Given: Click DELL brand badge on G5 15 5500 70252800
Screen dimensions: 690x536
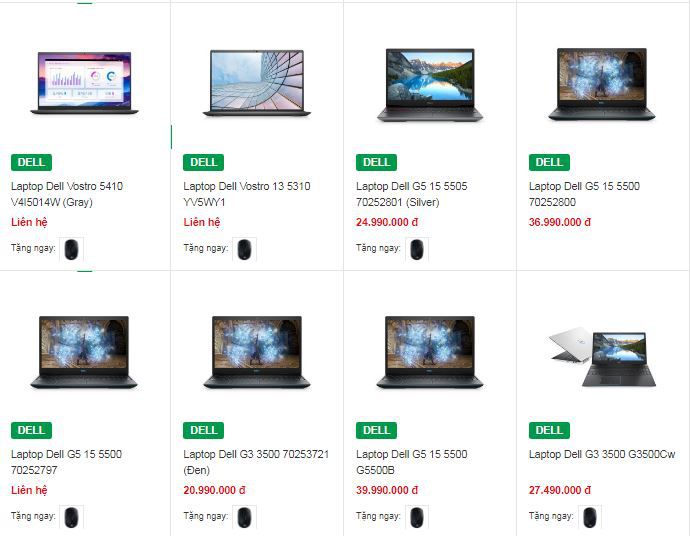Looking at the screenshot, I should click(x=549, y=162).
